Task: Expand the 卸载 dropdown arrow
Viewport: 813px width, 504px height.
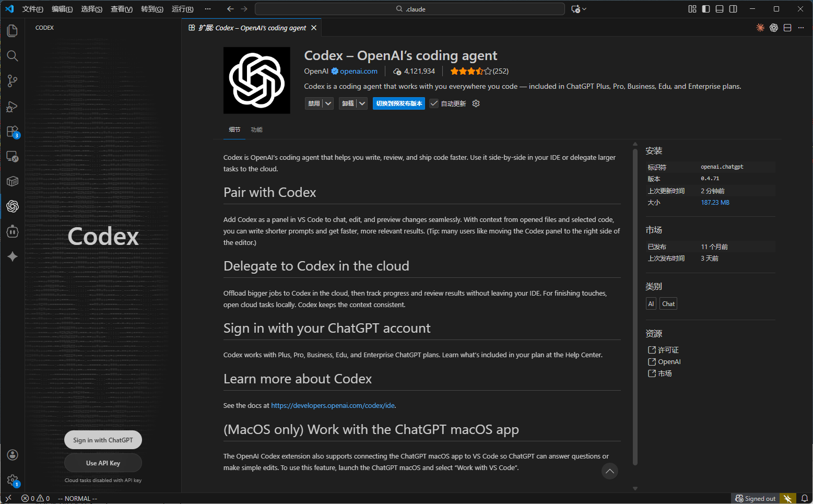Action: click(362, 103)
